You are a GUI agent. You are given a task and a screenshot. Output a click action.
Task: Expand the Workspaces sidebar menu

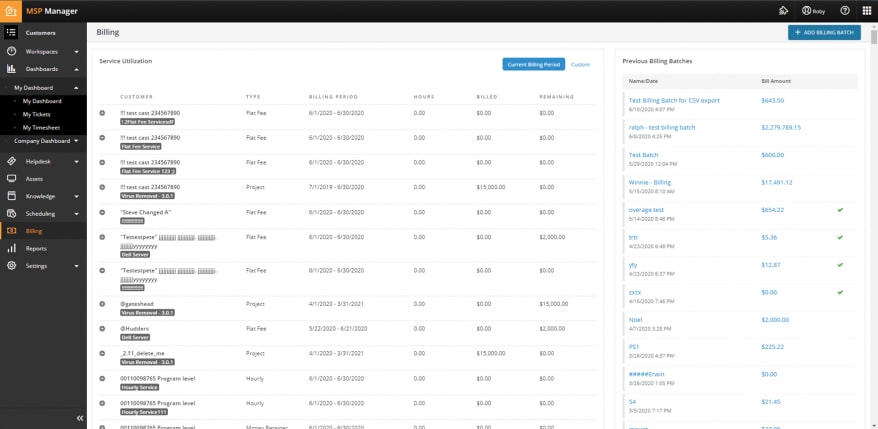point(76,51)
